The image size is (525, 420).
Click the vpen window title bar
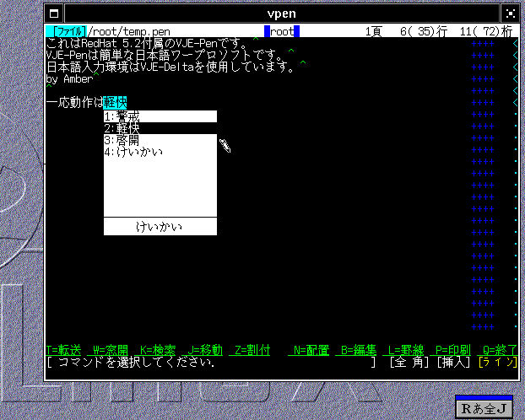click(282, 13)
